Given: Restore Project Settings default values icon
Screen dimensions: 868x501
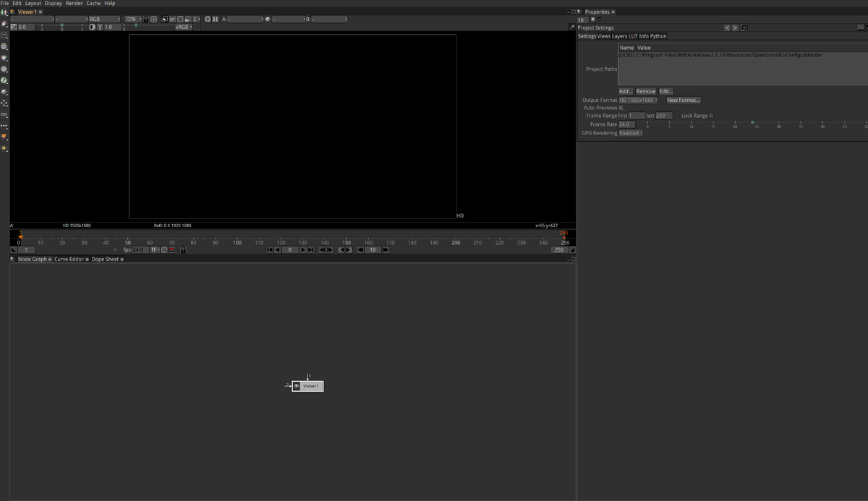Looking at the screenshot, I should 743,27.
